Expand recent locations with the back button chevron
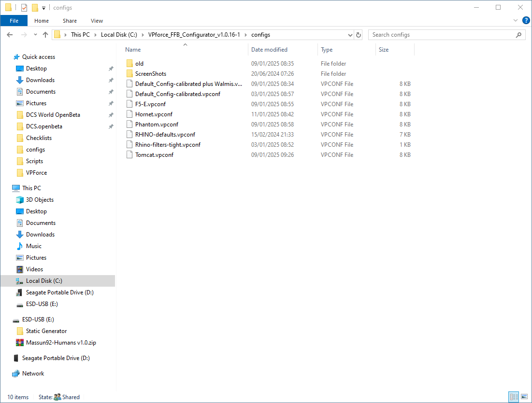 tap(35, 34)
